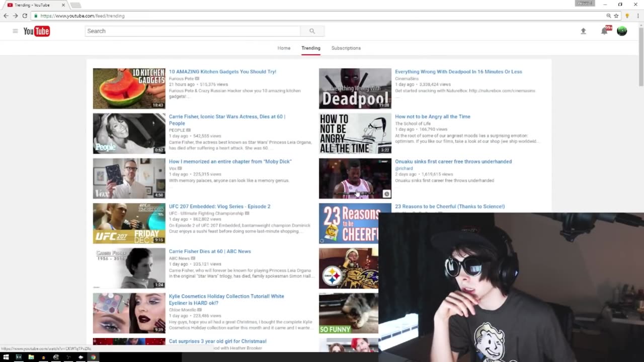Viewport: 644px width, 362px height.
Task: Click the 'SO FUNNY' cat thumbnail
Action: coord(349,313)
